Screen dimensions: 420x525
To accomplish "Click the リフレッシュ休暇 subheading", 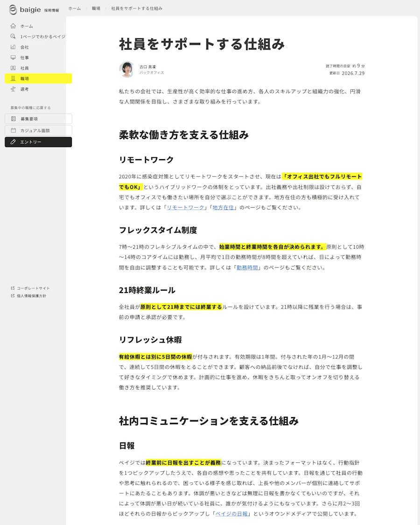I will 150,340.
